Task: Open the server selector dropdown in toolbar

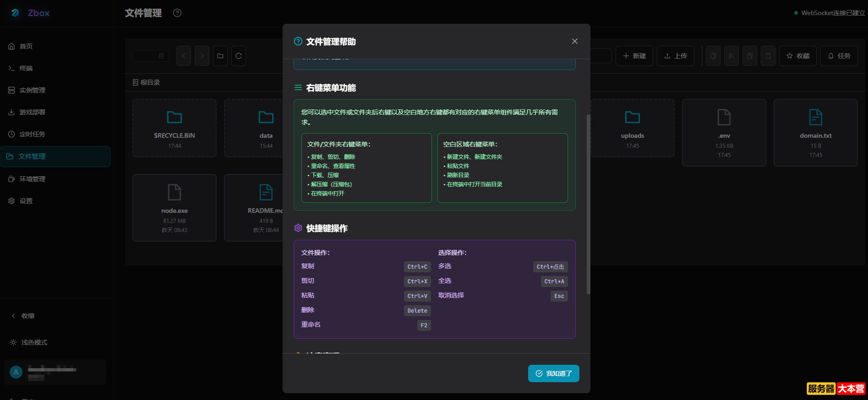Action: point(151,56)
